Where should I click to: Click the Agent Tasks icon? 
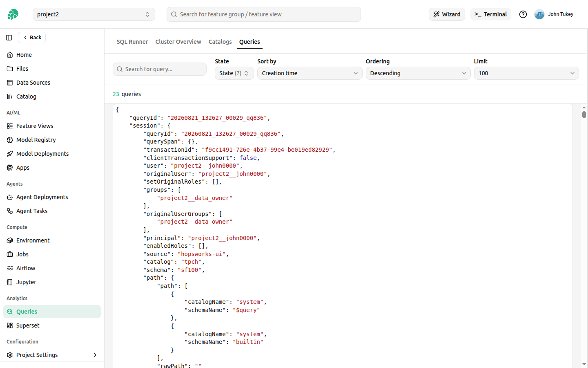point(10,211)
